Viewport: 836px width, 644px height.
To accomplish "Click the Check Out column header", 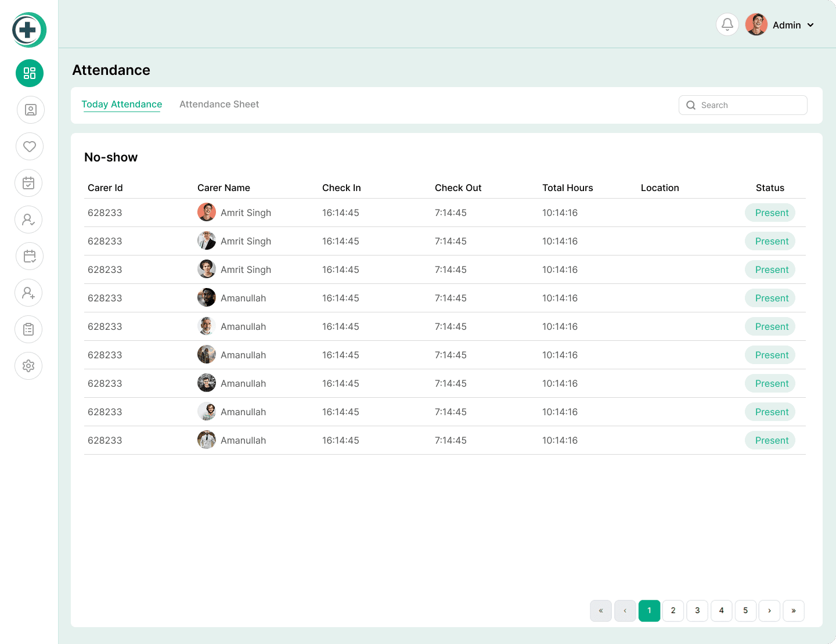I will [458, 188].
